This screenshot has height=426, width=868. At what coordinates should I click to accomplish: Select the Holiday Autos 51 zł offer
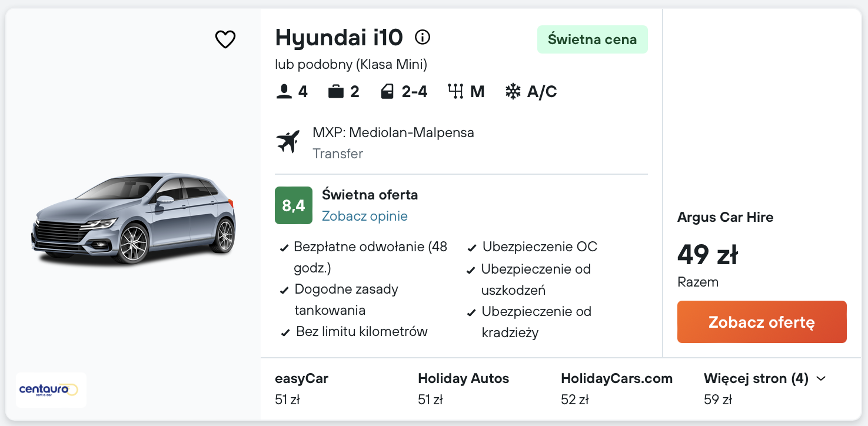coord(463,388)
